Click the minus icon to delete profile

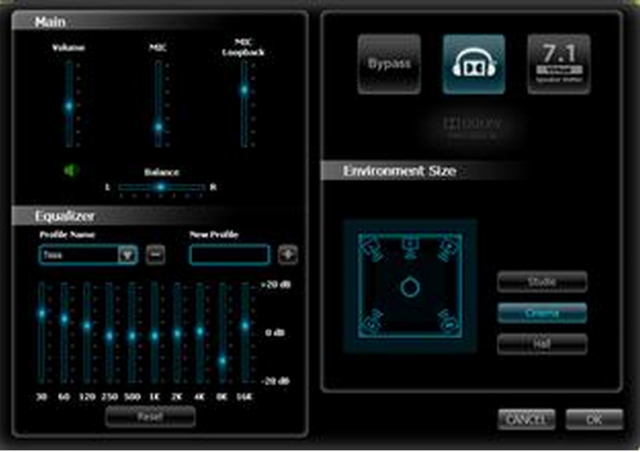tap(155, 255)
